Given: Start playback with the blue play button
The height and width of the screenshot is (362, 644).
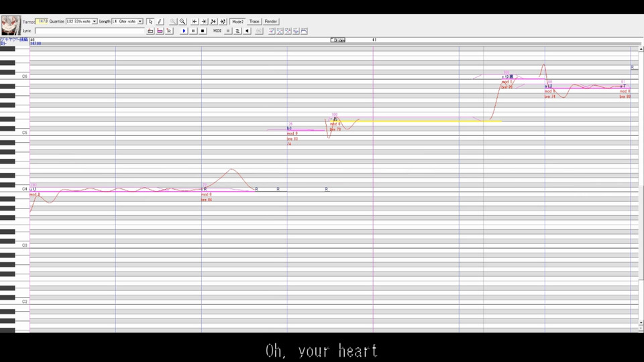Looking at the screenshot, I should coord(184,31).
